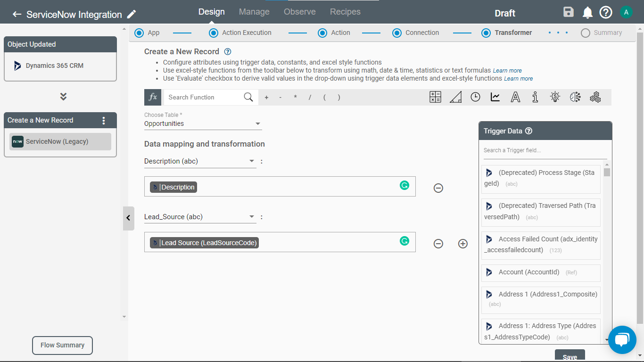Open the Choose Table Opportunities dropdown

tap(203, 124)
